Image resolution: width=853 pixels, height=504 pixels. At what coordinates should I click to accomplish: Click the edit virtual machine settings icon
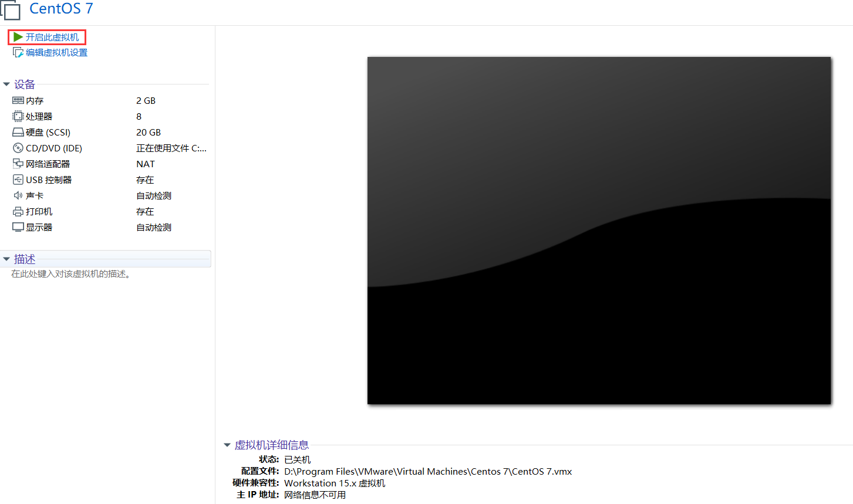coord(18,53)
